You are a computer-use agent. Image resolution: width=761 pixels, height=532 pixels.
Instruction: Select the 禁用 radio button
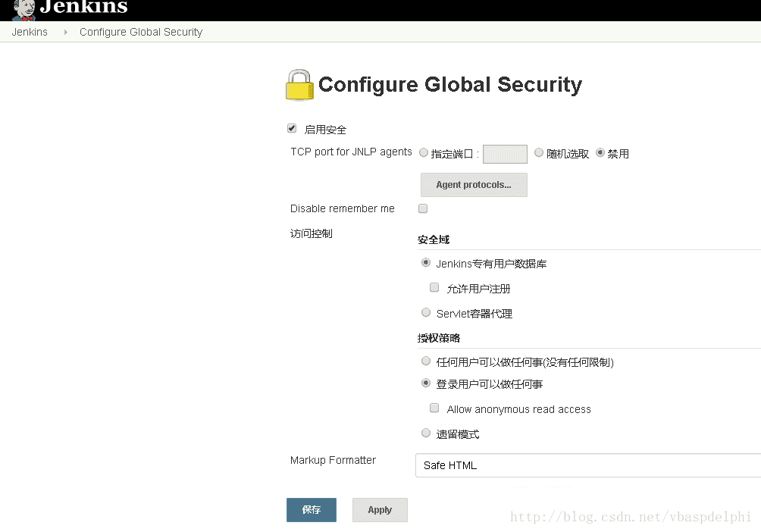(600, 153)
